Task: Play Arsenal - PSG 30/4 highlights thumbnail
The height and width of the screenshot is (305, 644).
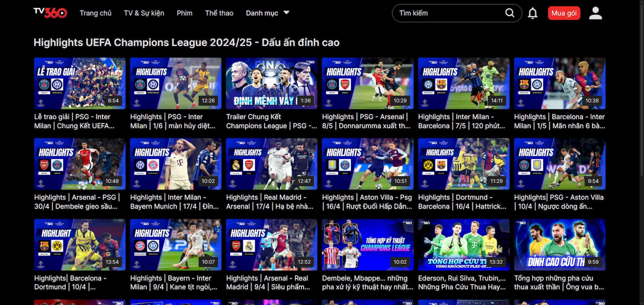Action: pyautogui.click(x=80, y=164)
